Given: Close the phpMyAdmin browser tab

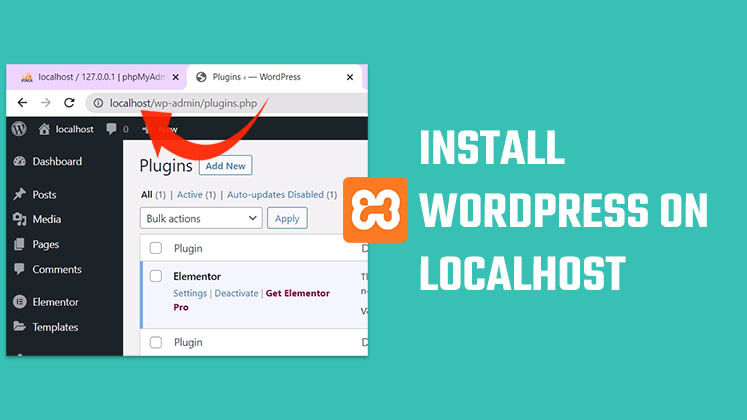Looking at the screenshot, I should click(x=176, y=77).
